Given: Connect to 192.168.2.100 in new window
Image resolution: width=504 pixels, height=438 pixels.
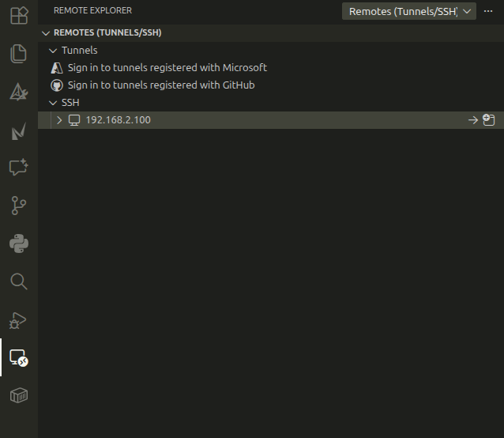Looking at the screenshot, I should 489,120.
